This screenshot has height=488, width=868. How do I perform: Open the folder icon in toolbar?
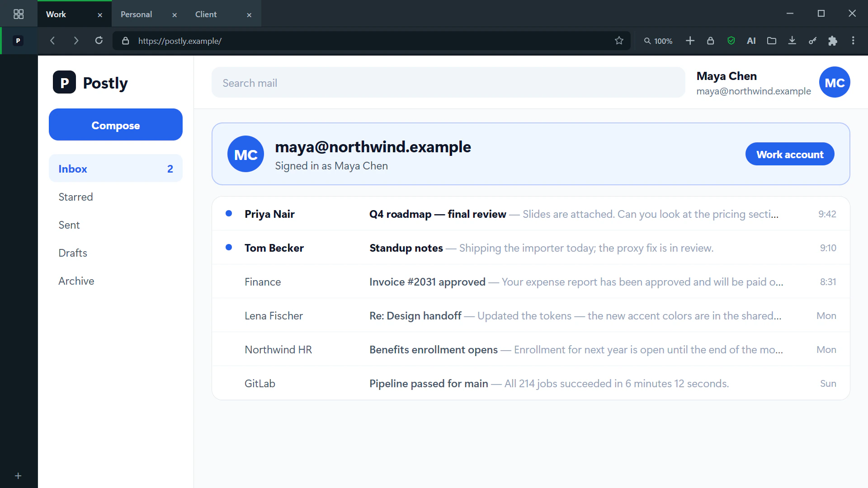(x=772, y=41)
